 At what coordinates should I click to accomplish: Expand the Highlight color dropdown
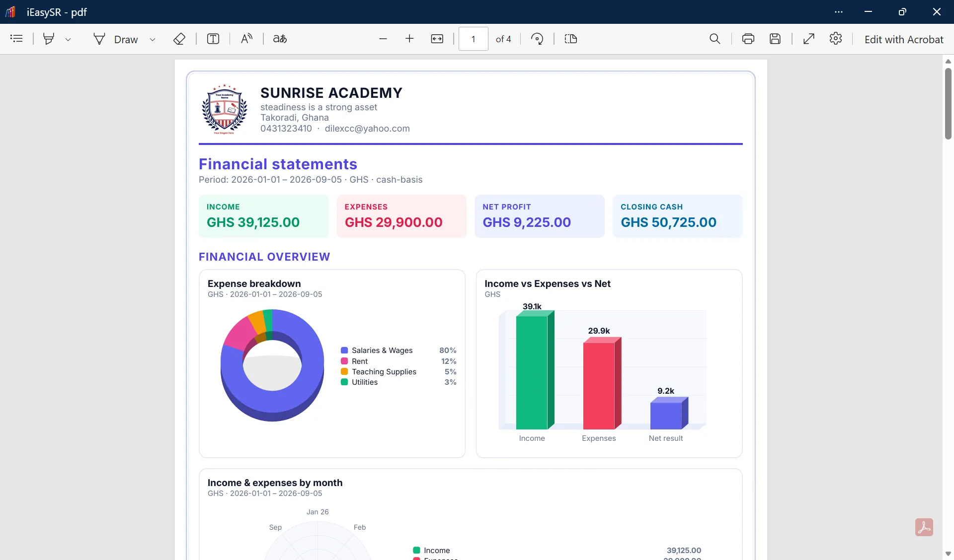pos(68,39)
